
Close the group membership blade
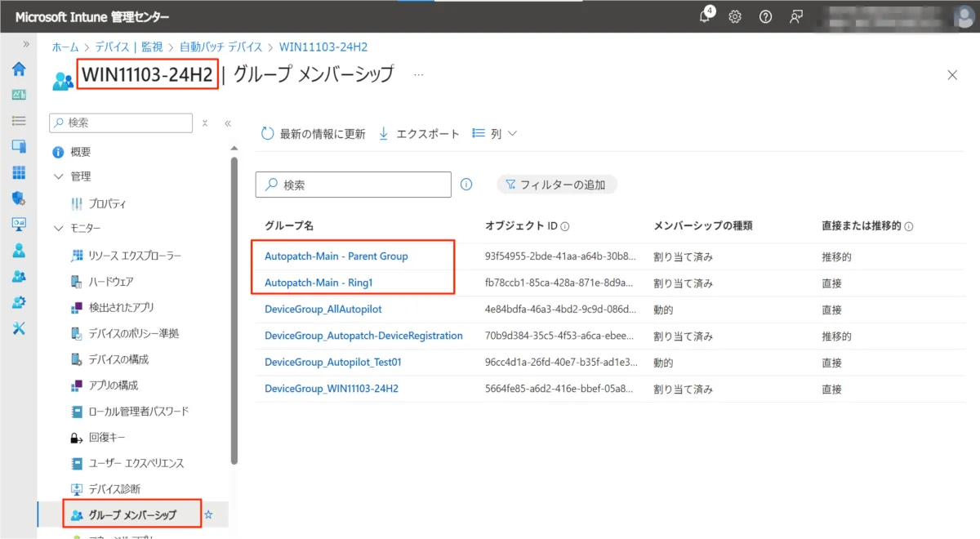[951, 75]
